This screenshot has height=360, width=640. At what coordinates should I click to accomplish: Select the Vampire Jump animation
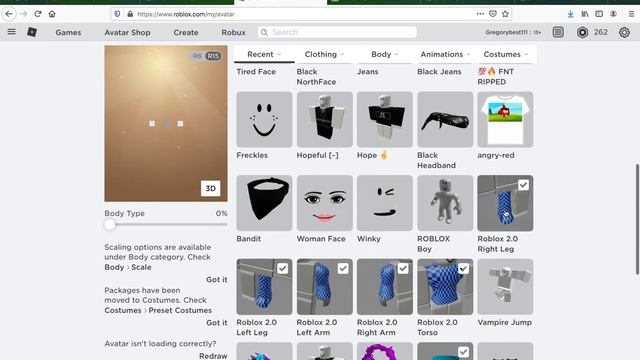point(505,287)
